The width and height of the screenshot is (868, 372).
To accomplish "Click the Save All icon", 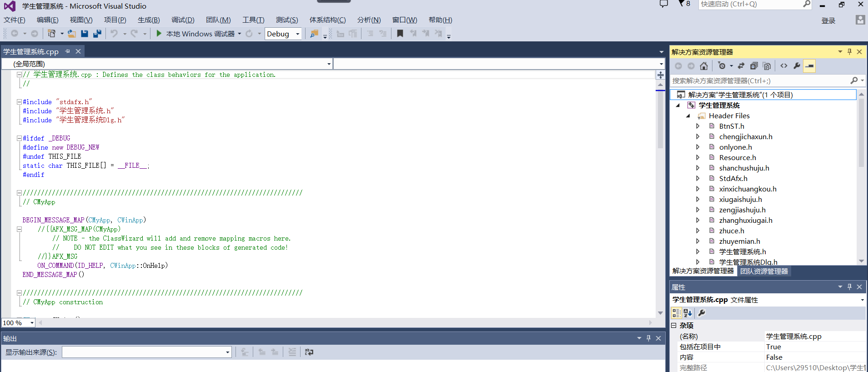I will (x=97, y=34).
